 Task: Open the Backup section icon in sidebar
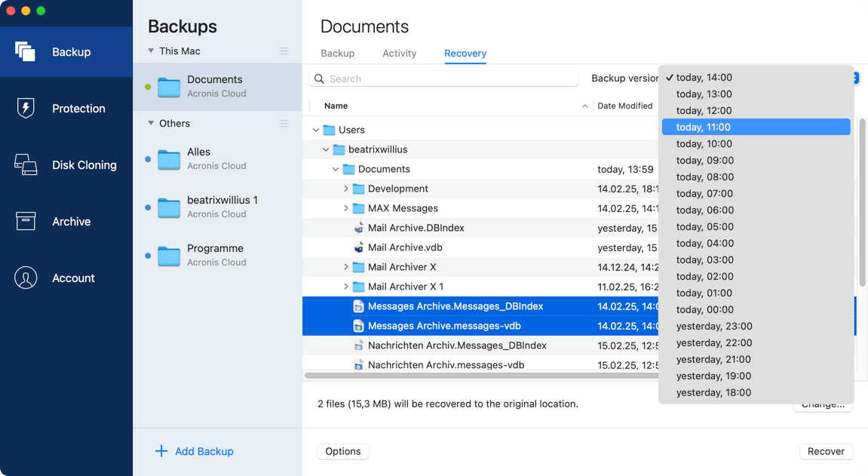tap(25, 51)
